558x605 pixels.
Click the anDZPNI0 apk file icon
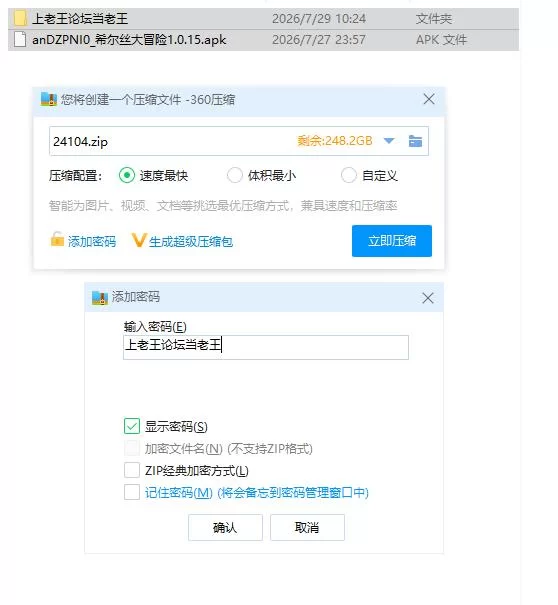20,39
